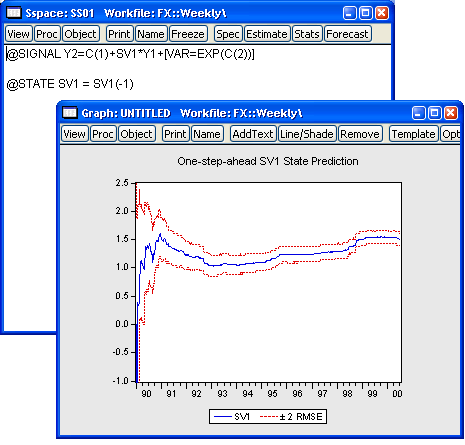Open the Stats view
This screenshot has width=465, height=445.
point(307,34)
